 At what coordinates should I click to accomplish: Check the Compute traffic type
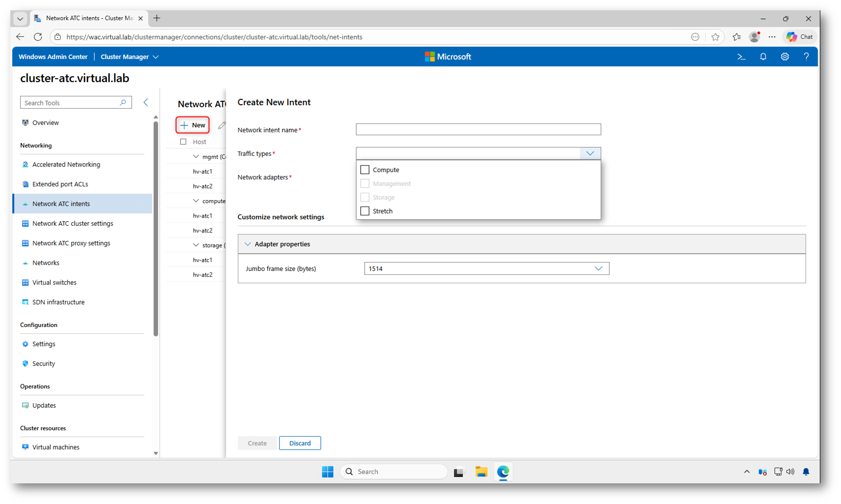click(365, 170)
